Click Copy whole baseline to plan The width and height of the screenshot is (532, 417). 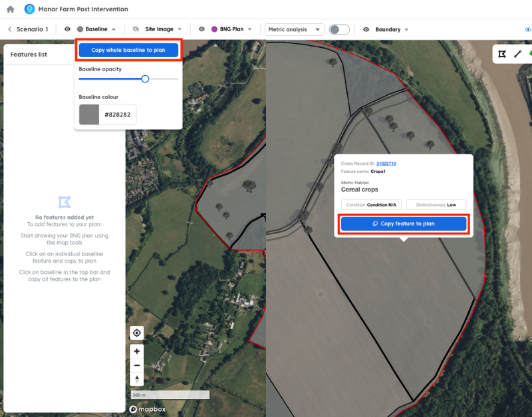click(128, 50)
